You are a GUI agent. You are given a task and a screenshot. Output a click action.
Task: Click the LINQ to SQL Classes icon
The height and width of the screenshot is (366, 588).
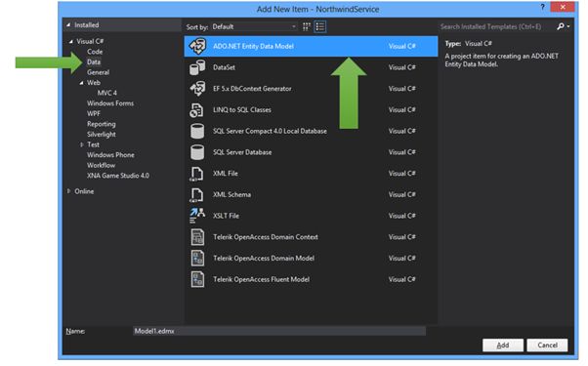[196, 110]
